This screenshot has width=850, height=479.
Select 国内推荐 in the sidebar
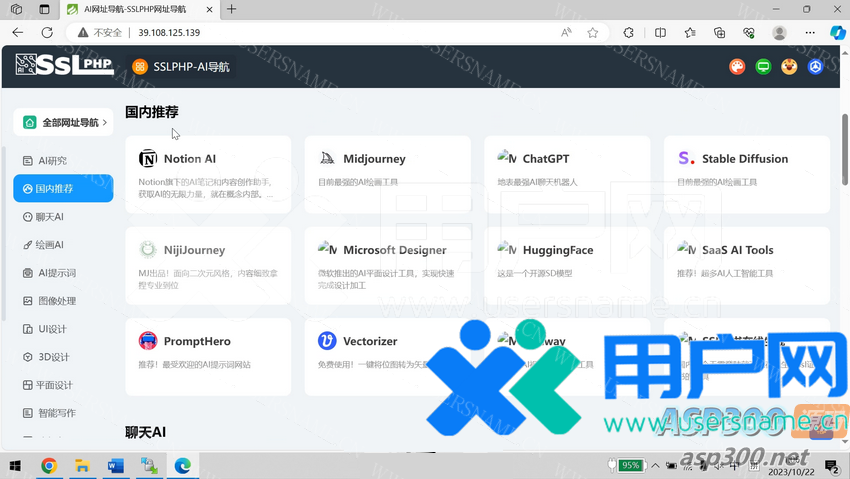(x=63, y=189)
